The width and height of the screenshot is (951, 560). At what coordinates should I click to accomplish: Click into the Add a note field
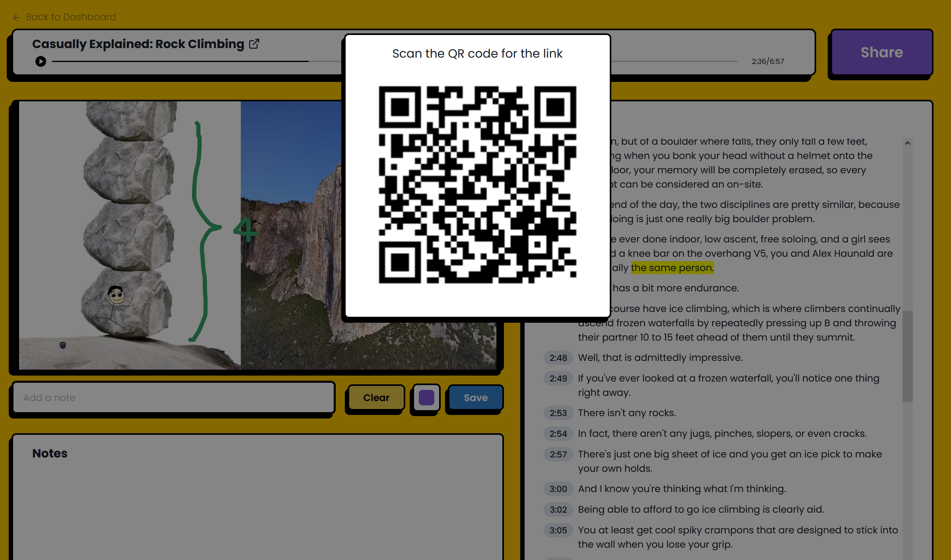pos(173,397)
